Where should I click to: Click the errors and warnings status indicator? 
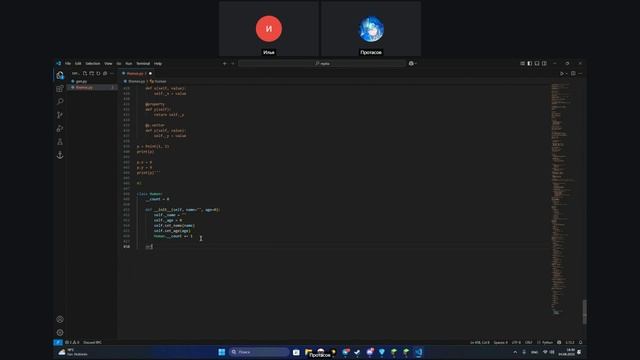[x=72, y=342]
